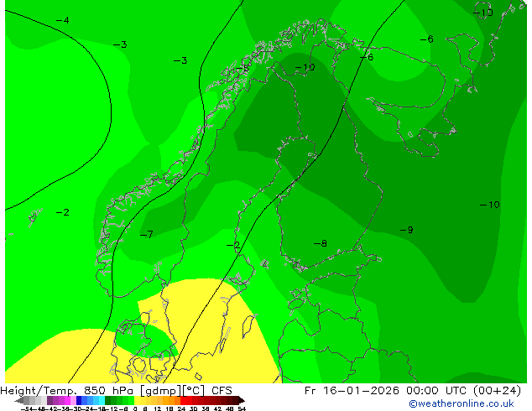
Task: Click 'Height/Temp. 850 hPa' map title
Action: coord(68,391)
